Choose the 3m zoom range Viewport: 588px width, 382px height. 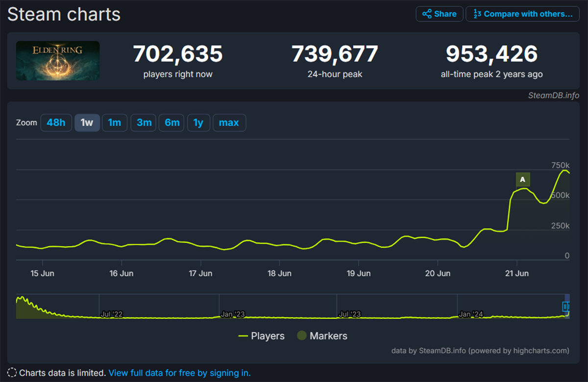click(x=144, y=123)
